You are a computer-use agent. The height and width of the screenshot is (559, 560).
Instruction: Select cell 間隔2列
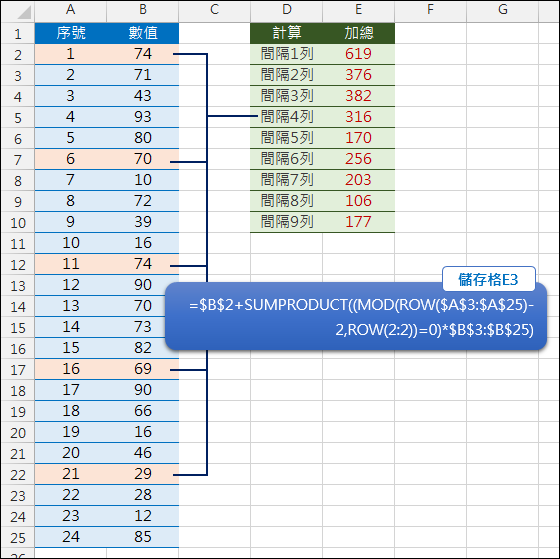pyautogui.click(x=286, y=75)
